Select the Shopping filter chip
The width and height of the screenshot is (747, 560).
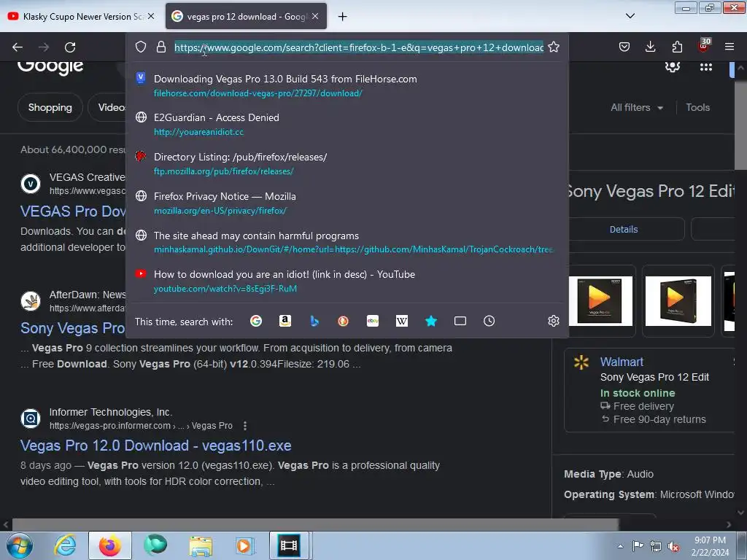coord(50,108)
